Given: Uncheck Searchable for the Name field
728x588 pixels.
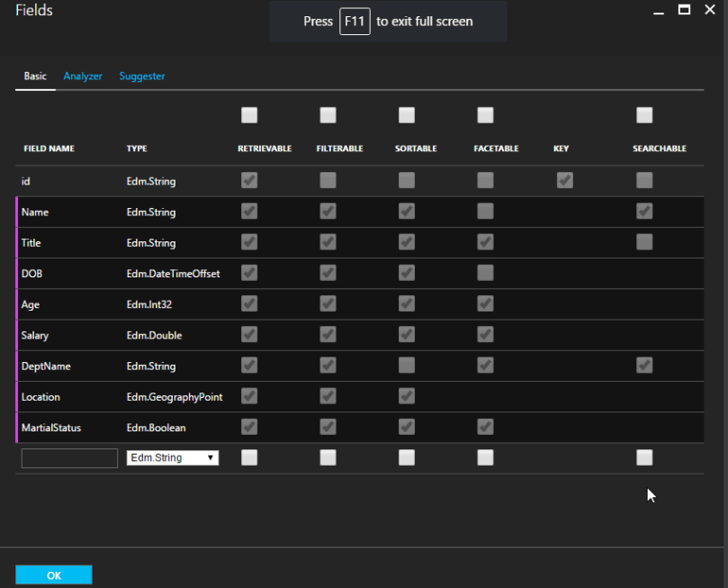Looking at the screenshot, I should (x=644, y=211).
